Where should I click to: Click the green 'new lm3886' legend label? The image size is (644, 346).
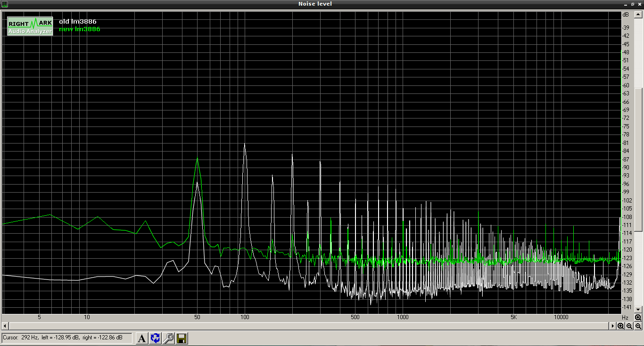pyautogui.click(x=80, y=29)
